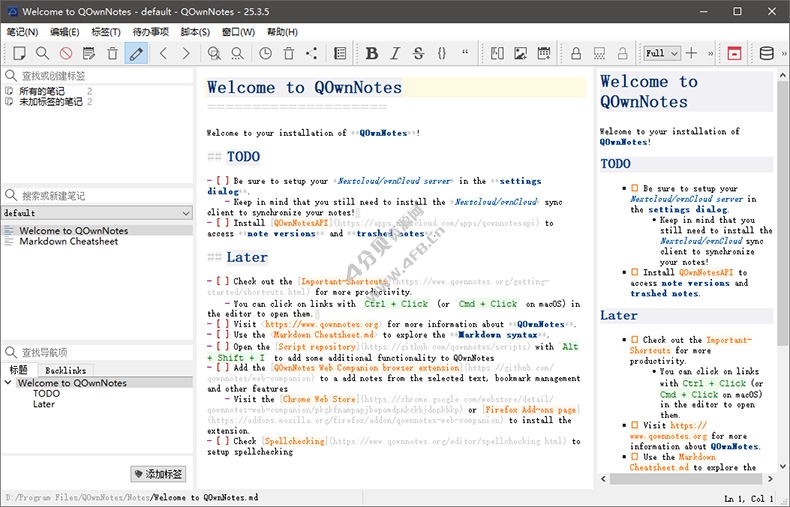Click the 查找或创建标签 tag search field
This screenshot has height=507, width=790.
pyautogui.click(x=97, y=76)
